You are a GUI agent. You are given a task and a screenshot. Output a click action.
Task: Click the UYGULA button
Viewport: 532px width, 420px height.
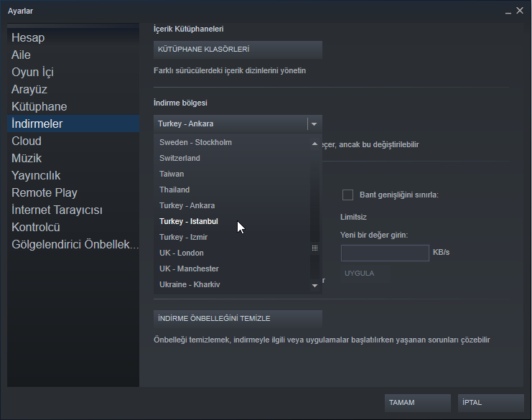tap(365, 274)
